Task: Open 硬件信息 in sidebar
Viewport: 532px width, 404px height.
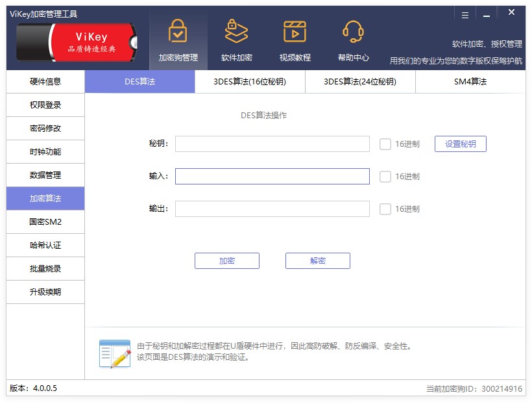Action: pyautogui.click(x=45, y=82)
